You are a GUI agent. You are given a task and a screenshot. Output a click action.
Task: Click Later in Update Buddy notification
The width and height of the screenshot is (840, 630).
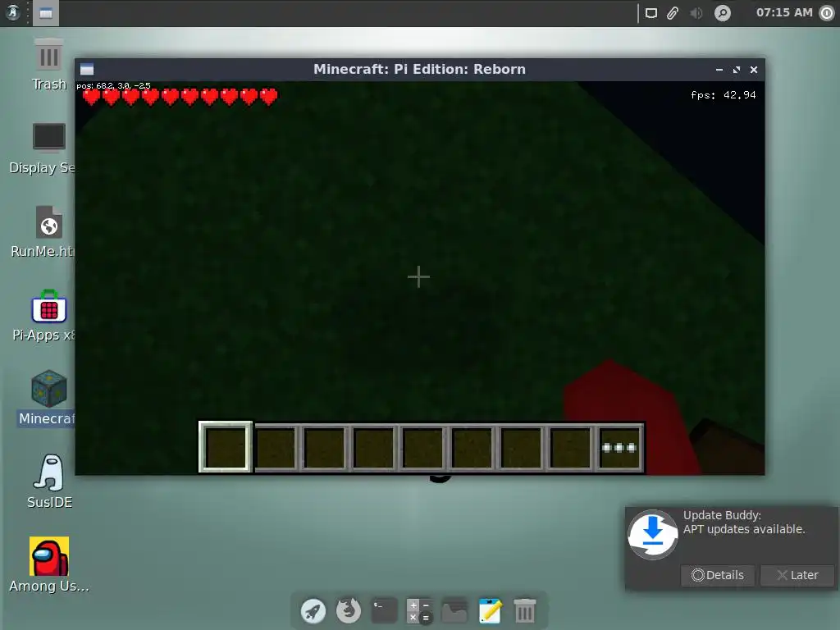click(x=797, y=575)
